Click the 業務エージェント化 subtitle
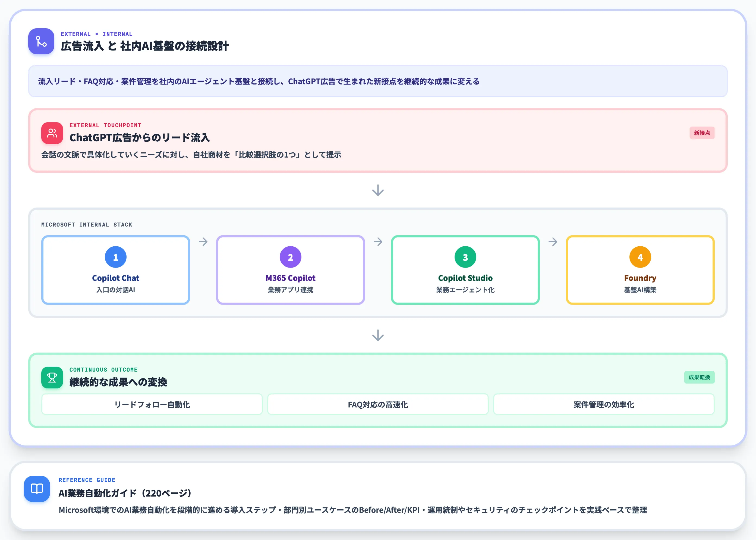Image resolution: width=756 pixels, height=540 pixels. (x=465, y=290)
